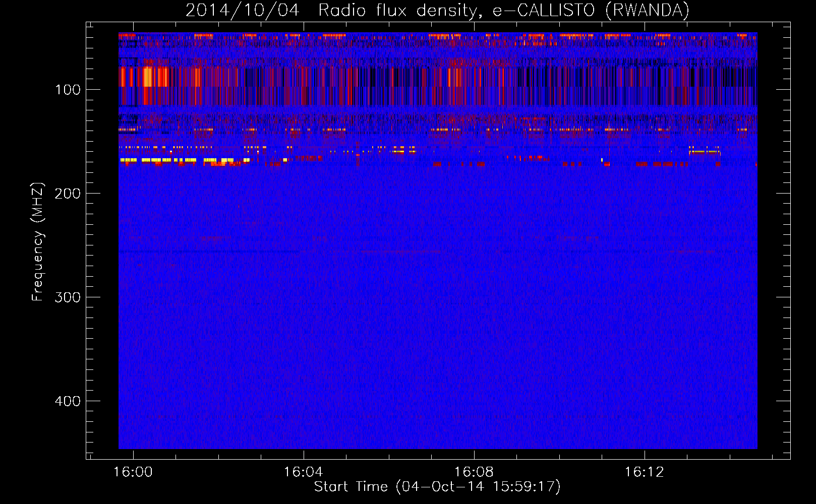Select the 300 frequency tick label
The width and height of the screenshot is (816, 504).
pos(68,297)
